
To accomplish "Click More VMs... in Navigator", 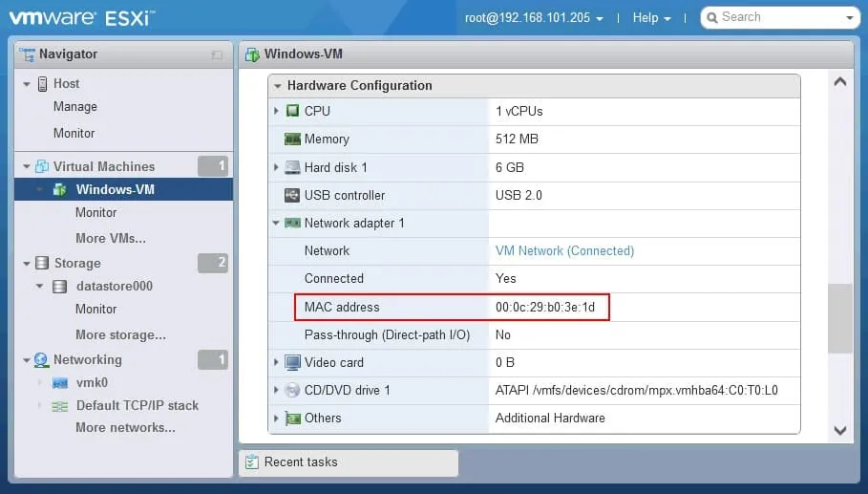I will [x=110, y=238].
